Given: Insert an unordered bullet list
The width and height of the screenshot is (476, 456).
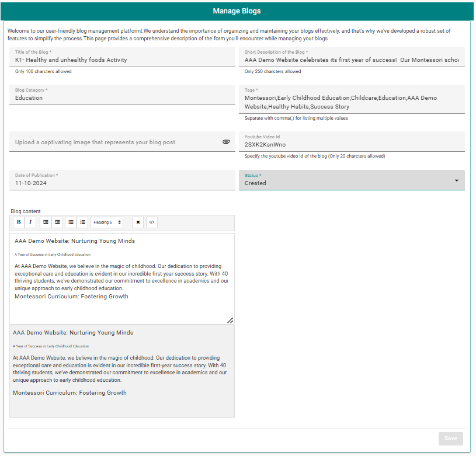Looking at the screenshot, I should pyautogui.click(x=71, y=222).
